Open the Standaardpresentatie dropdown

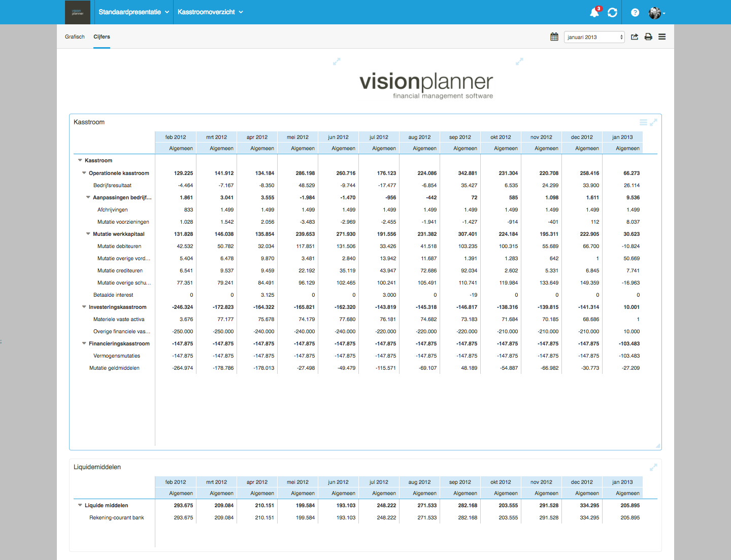134,12
